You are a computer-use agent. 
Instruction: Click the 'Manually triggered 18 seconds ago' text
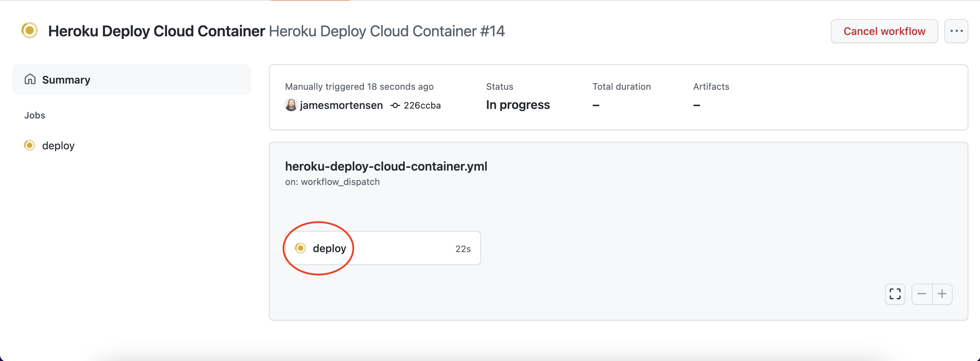359,87
